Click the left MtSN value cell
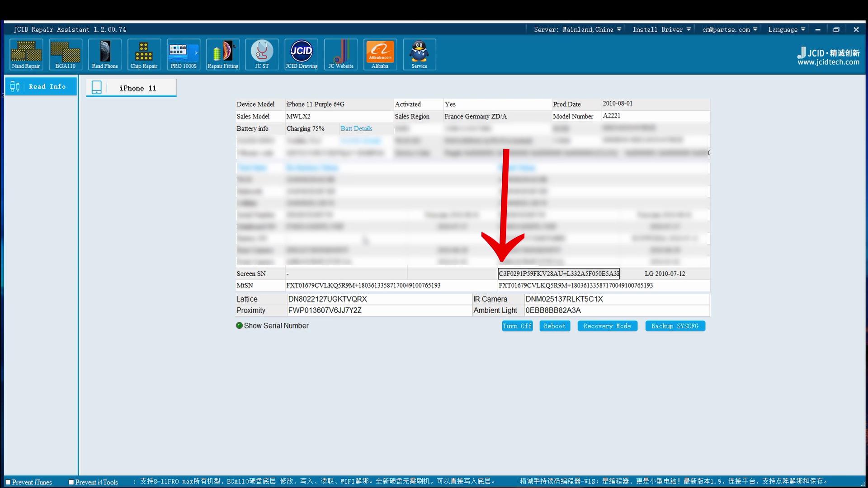This screenshot has width=868, height=488. pyautogui.click(x=391, y=286)
